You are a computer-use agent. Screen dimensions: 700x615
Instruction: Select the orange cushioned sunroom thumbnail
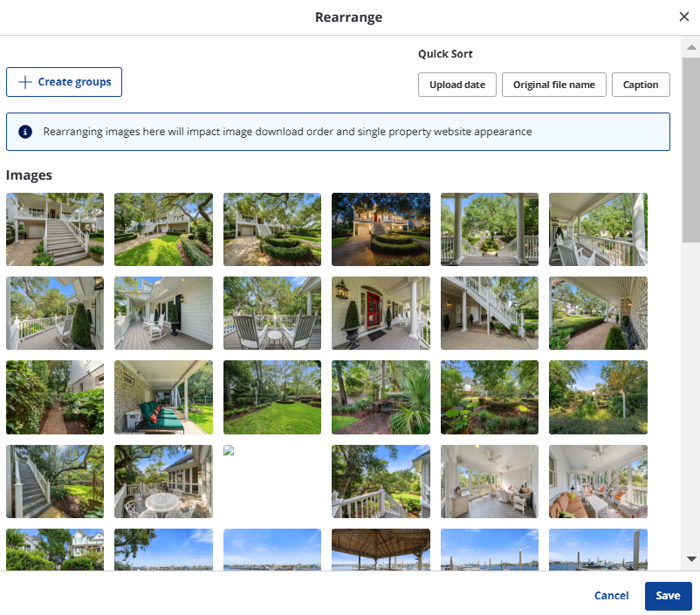598,482
